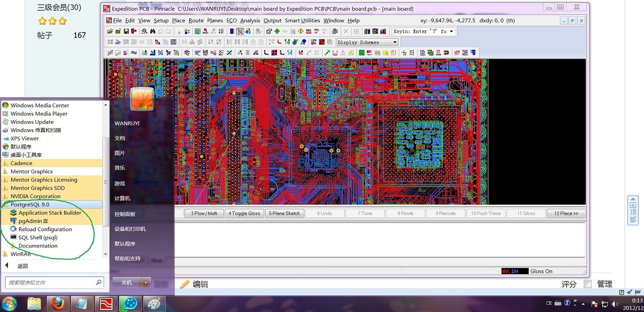Expand the Mentor Graphics folder
The width and height of the screenshot is (644, 312).
[52, 171]
